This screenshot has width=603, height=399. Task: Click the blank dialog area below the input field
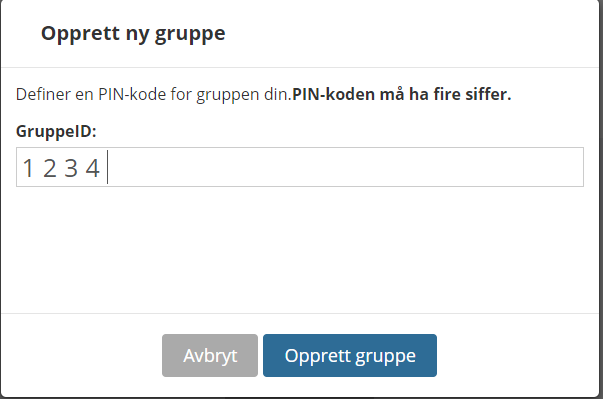300,250
